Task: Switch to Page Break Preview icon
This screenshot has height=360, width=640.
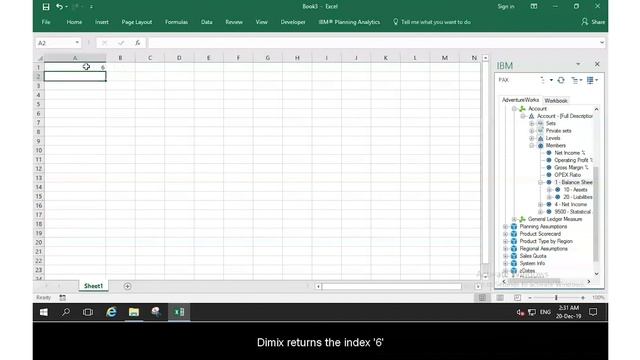Action: click(517, 298)
